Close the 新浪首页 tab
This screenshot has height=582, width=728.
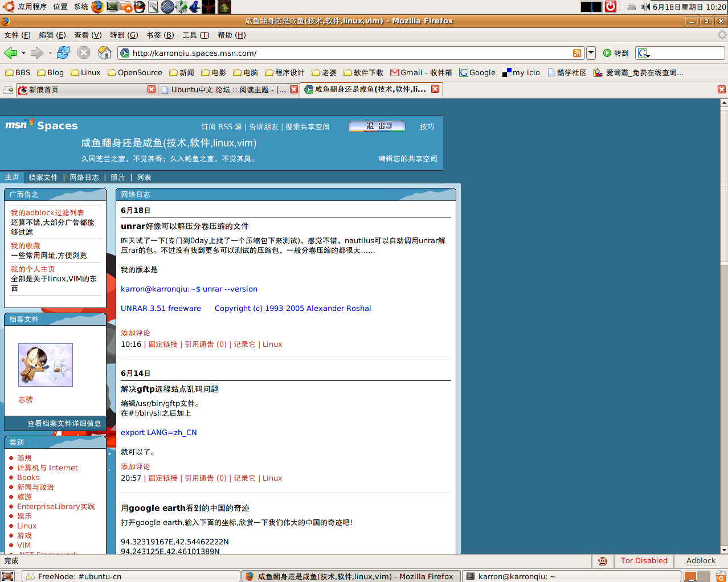152,89
